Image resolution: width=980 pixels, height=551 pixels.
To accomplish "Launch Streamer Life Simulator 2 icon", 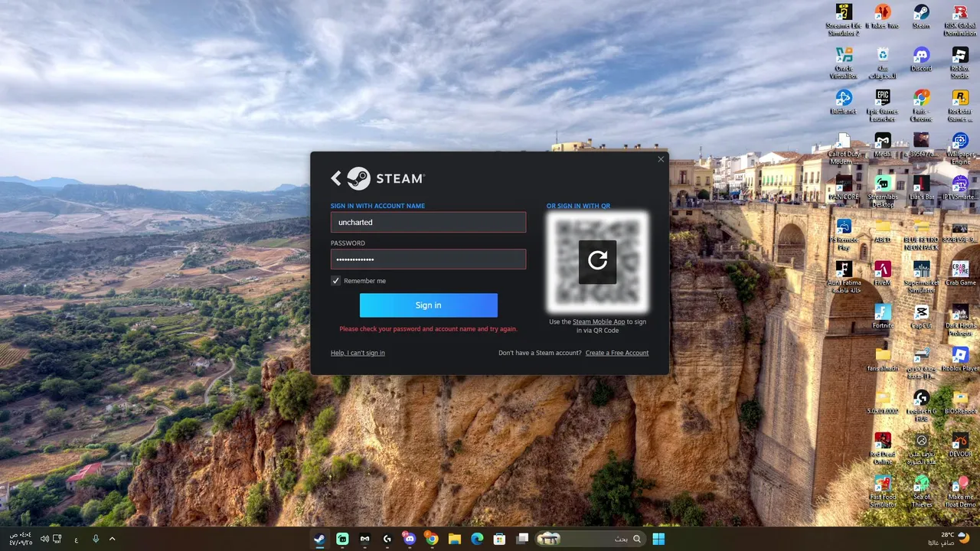I will coord(844,19).
